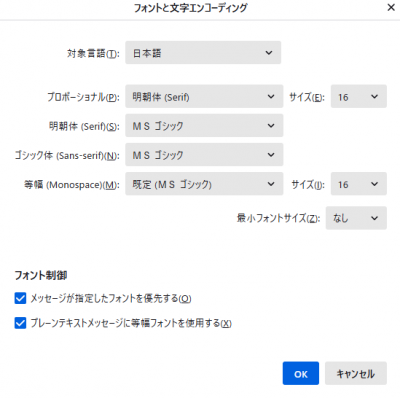The image size is (400, 398).
Task: Confirm settings with the OK button
Action: point(301,373)
